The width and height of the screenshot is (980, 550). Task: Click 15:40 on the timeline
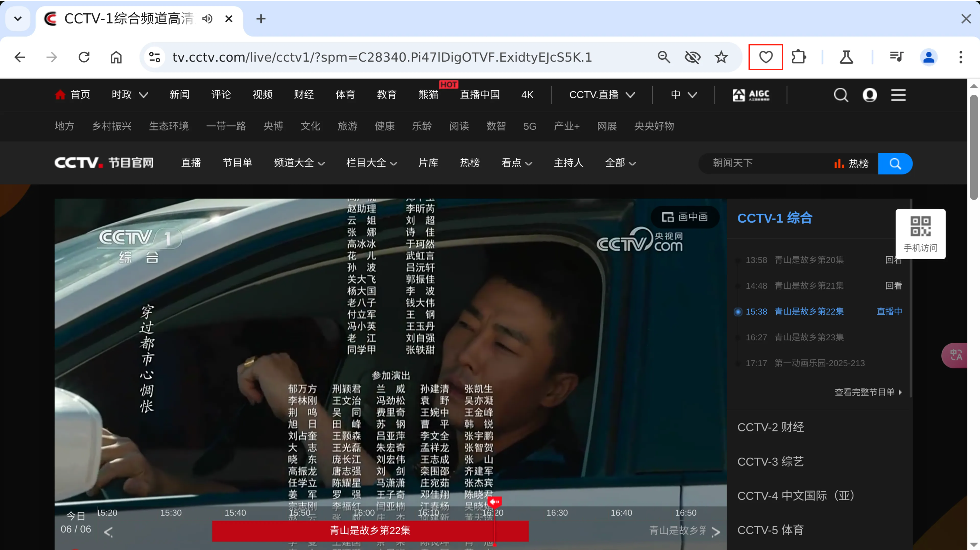click(235, 513)
